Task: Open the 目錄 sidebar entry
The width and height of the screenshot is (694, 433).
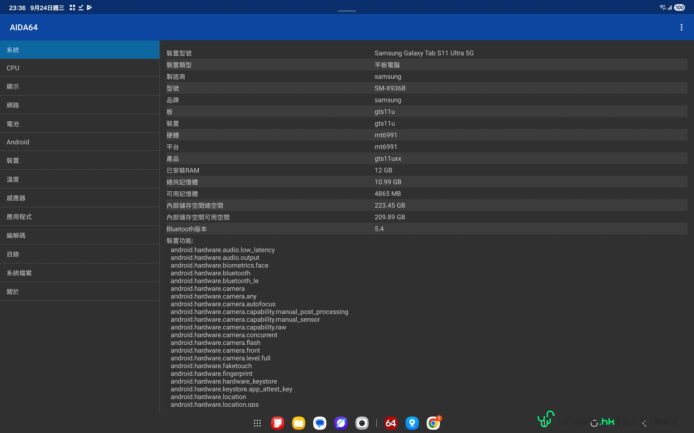Action: [80, 254]
